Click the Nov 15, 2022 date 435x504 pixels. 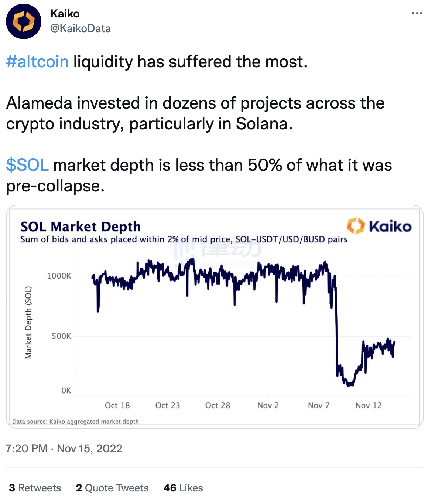pyautogui.click(x=90, y=449)
